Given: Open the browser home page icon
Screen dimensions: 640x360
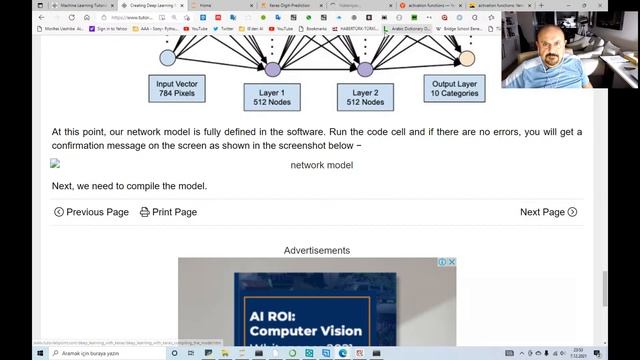Looking at the screenshot, I should tap(87, 18).
